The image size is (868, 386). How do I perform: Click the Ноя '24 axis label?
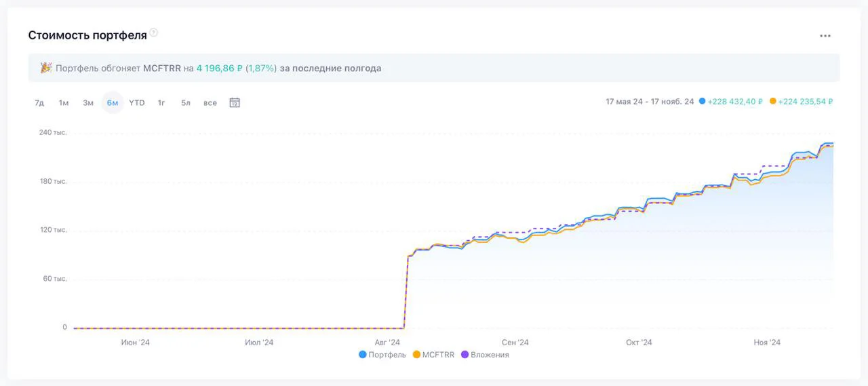[767, 343]
